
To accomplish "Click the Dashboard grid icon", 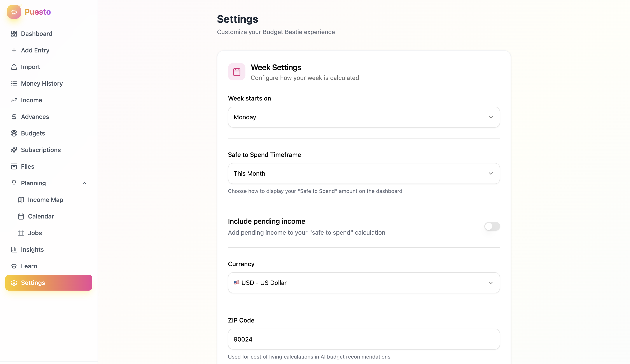I will point(14,34).
